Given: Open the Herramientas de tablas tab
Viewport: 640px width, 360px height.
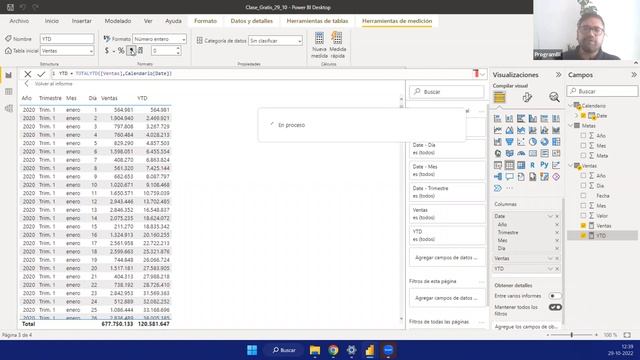Looking at the screenshot, I should (317, 21).
